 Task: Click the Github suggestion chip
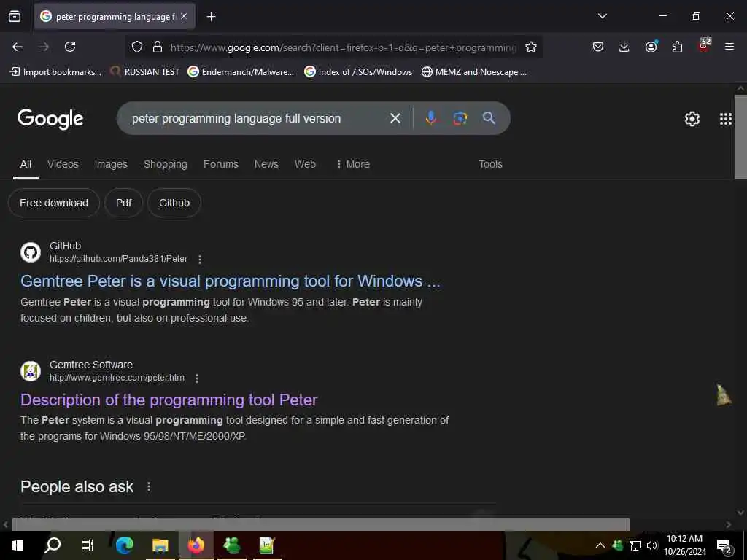coord(174,203)
